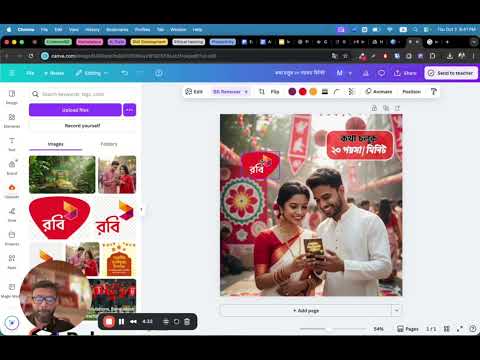This screenshot has width=480, height=360.
Task: Open the Draw panel in sidebar
Action: tap(12, 214)
